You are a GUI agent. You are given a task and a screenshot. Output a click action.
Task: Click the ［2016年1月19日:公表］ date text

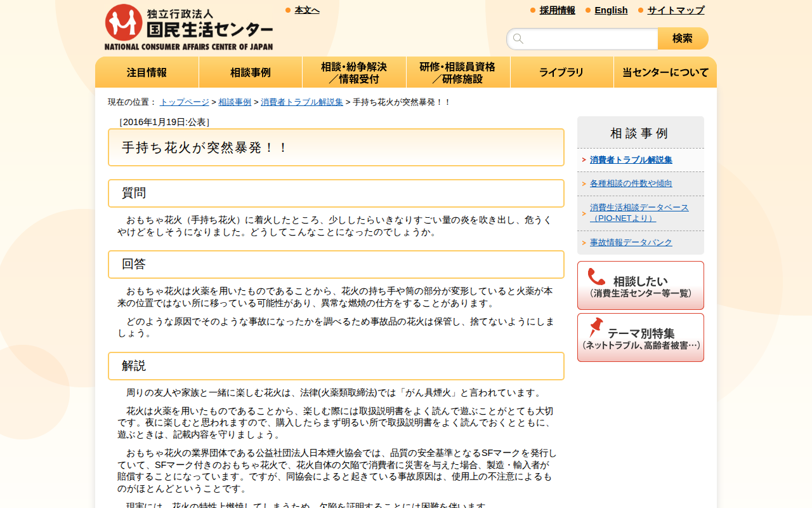coord(164,122)
